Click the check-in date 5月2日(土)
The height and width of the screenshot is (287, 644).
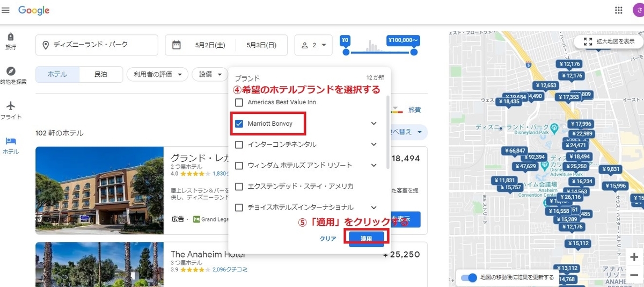click(x=210, y=46)
